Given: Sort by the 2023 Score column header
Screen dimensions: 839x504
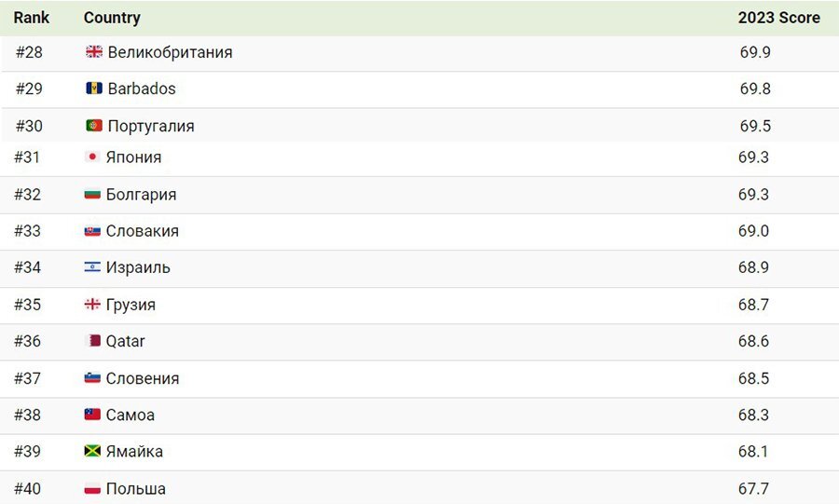Looking at the screenshot, I should [778, 18].
